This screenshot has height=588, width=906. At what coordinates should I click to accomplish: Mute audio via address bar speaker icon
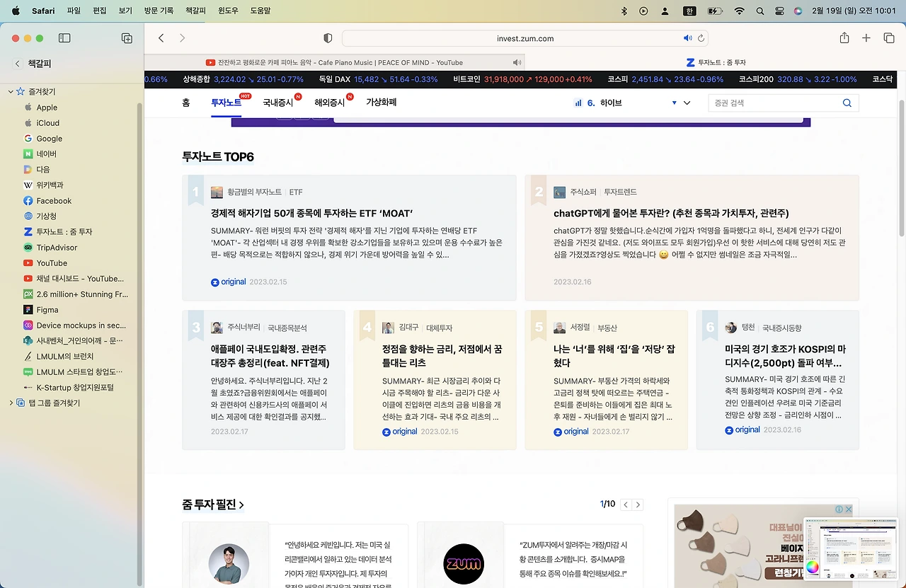pyautogui.click(x=687, y=38)
